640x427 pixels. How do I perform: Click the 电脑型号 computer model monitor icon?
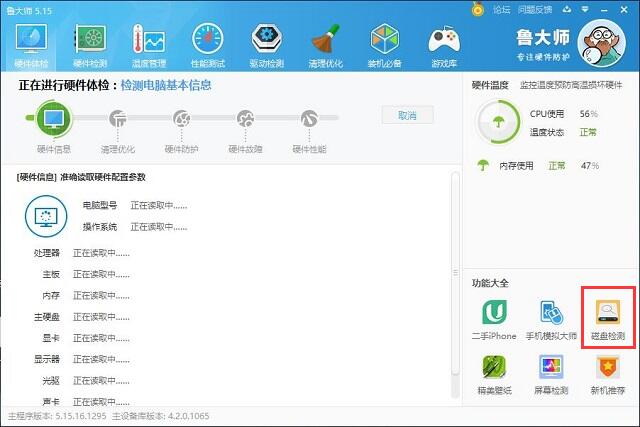(46, 216)
